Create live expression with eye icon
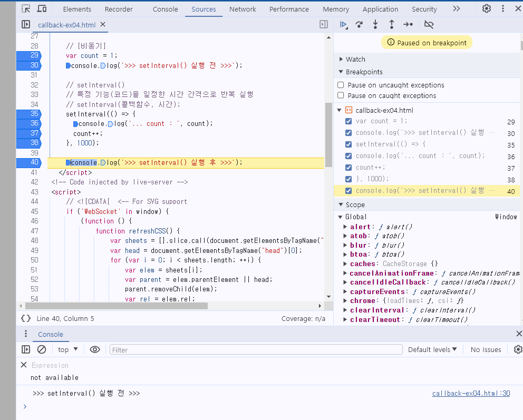 click(95, 349)
